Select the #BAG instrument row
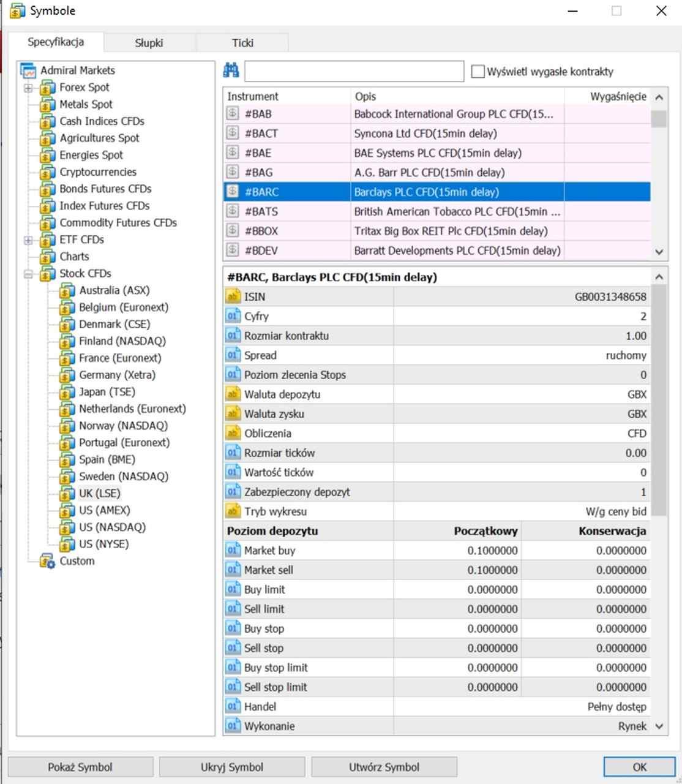Image resolution: width=682 pixels, height=784 pixels. 437,172
